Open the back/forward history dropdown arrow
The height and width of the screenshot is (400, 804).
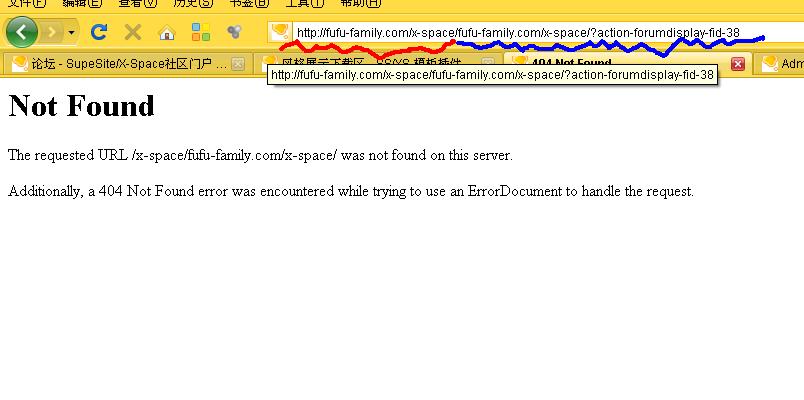(71, 33)
